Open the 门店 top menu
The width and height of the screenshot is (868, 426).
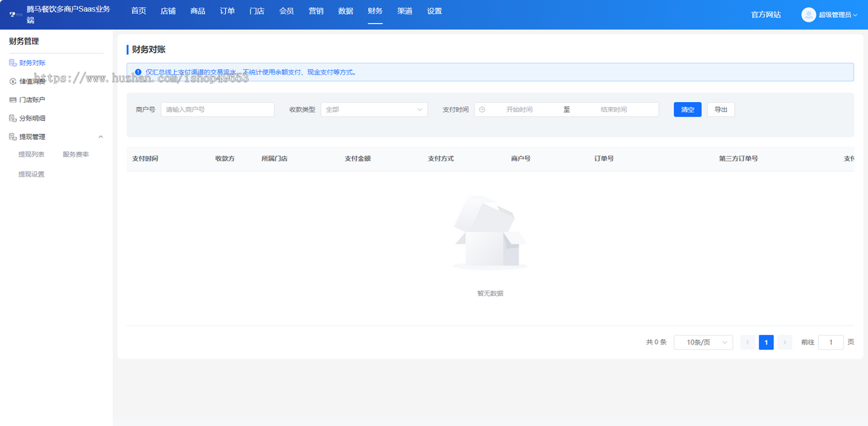pos(257,11)
